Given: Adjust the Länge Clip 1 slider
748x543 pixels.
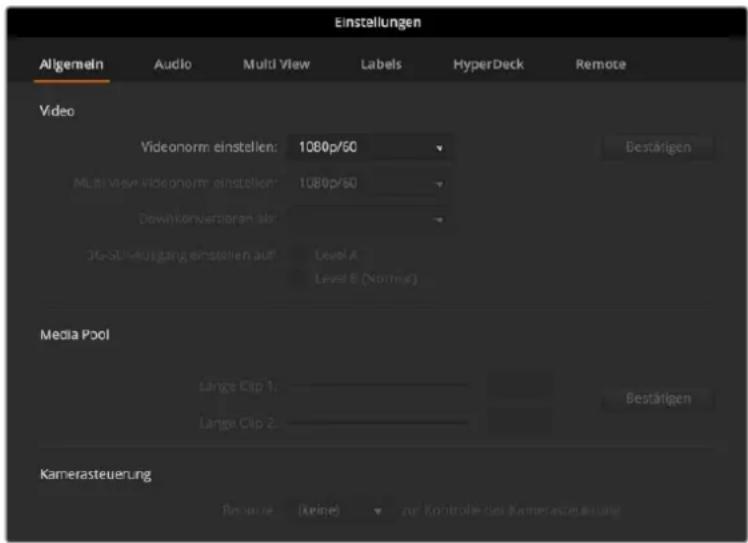Looking at the screenshot, I should pos(379,385).
